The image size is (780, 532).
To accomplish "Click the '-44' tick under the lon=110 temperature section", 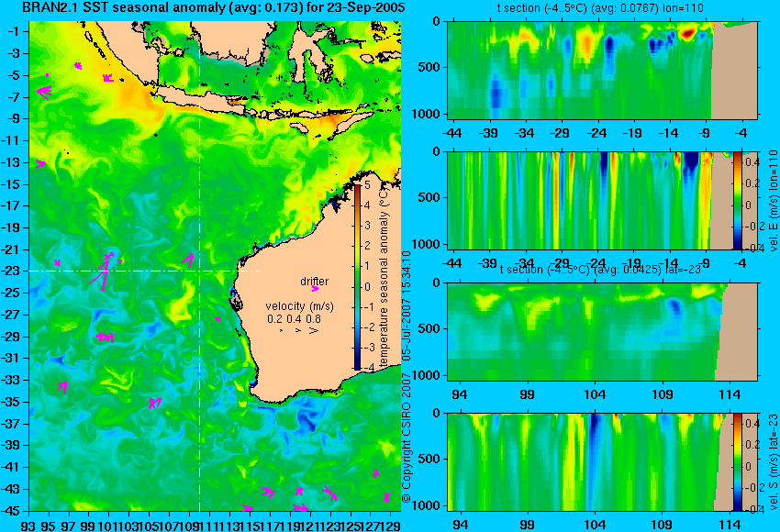I will [x=451, y=133].
